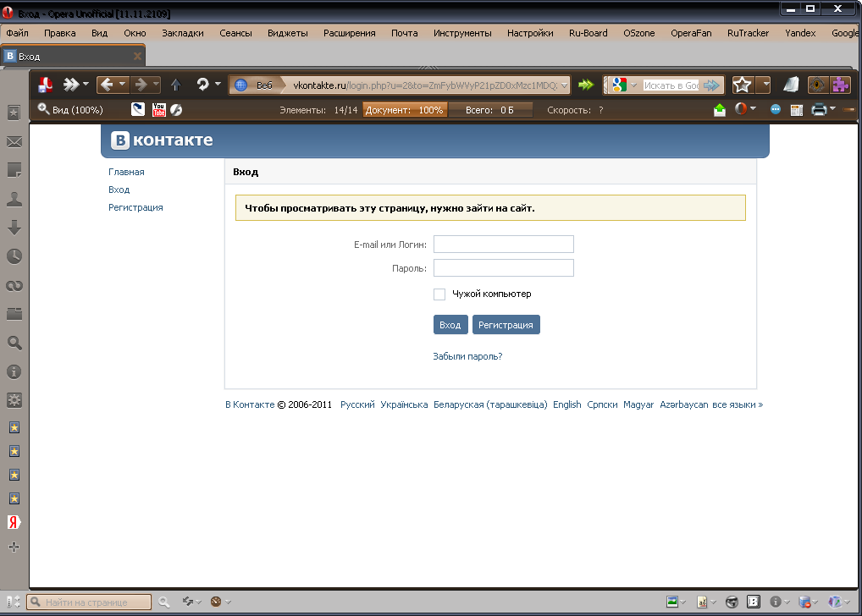Click the green upward arrow icon

click(x=719, y=110)
